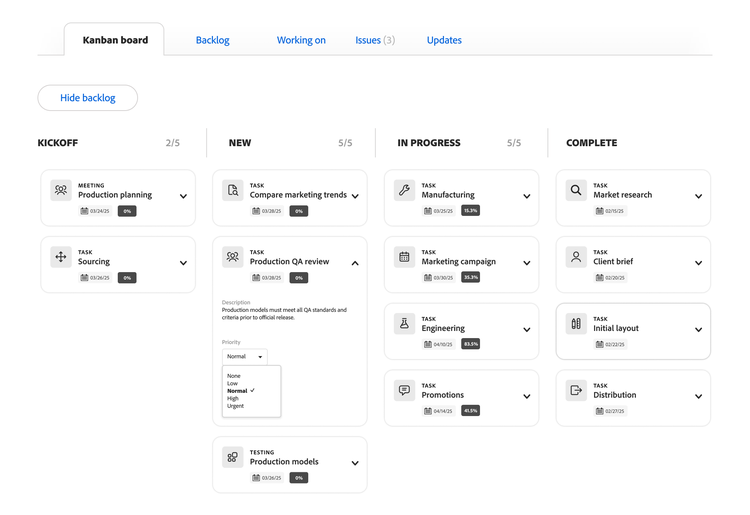This screenshot has width=750, height=515.
Task: Expand the Client brief card
Action: coord(698,263)
